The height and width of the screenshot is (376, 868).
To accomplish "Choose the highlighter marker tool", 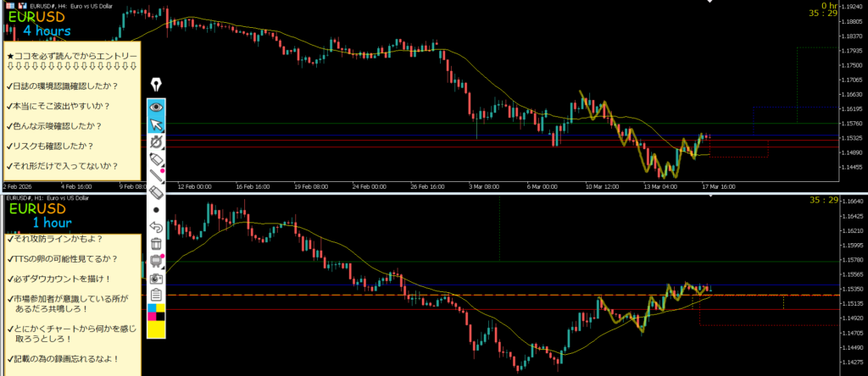I will coord(156,159).
